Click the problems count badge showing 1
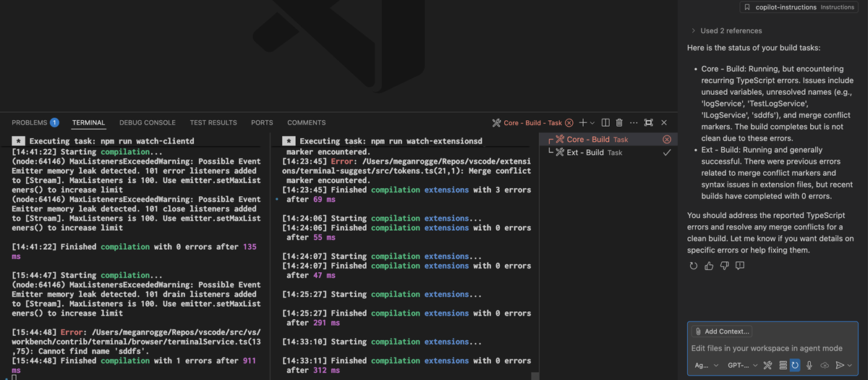This screenshot has width=868, height=380. (x=54, y=122)
